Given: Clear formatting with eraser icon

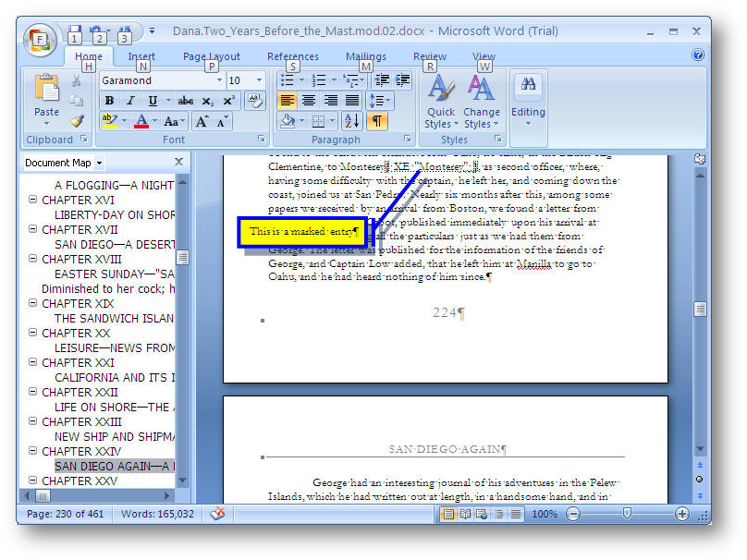Looking at the screenshot, I should point(255,101).
